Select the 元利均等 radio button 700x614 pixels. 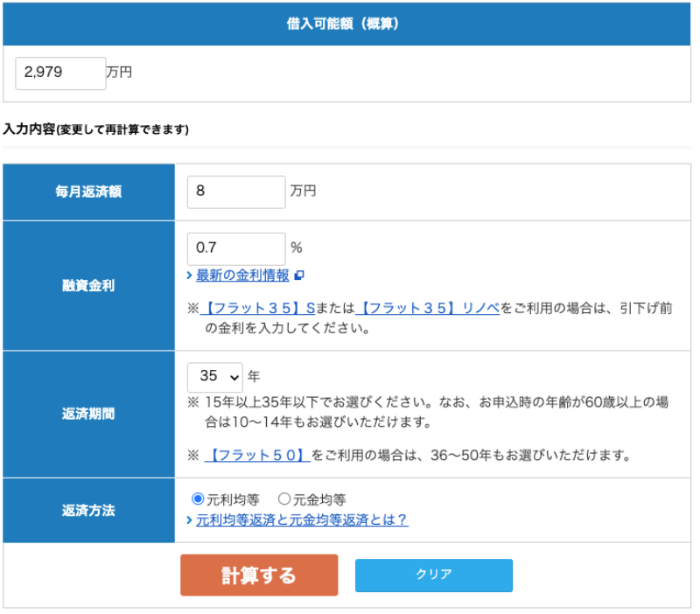(x=198, y=499)
